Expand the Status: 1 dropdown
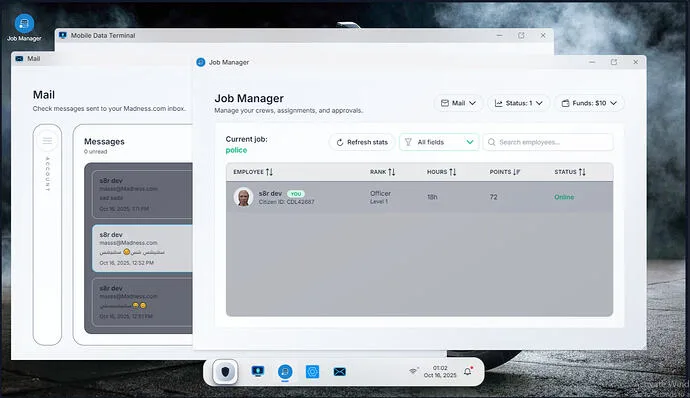The image size is (690, 398). pos(518,103)
